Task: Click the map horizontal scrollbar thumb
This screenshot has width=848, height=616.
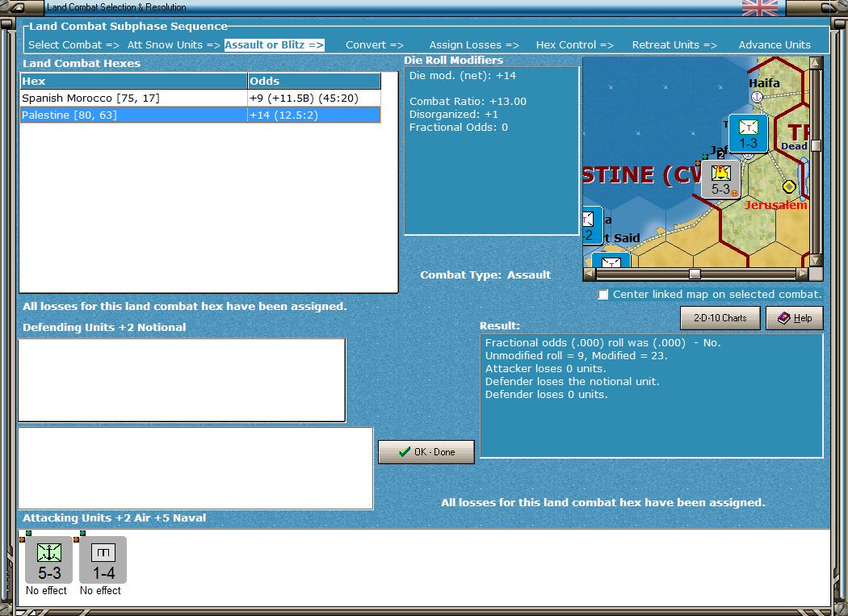Action: click(695, 274)
